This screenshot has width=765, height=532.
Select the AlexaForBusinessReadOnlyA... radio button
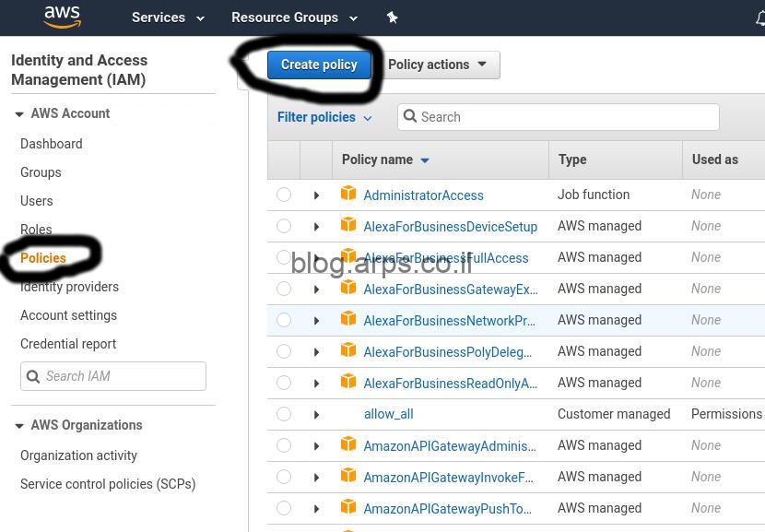[284, 383]
